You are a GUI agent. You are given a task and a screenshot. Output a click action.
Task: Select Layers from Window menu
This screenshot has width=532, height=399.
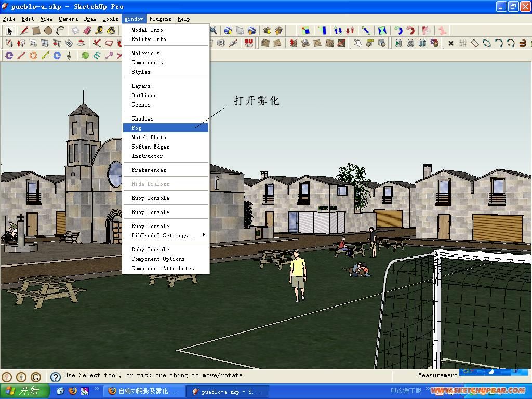point(166,86)
